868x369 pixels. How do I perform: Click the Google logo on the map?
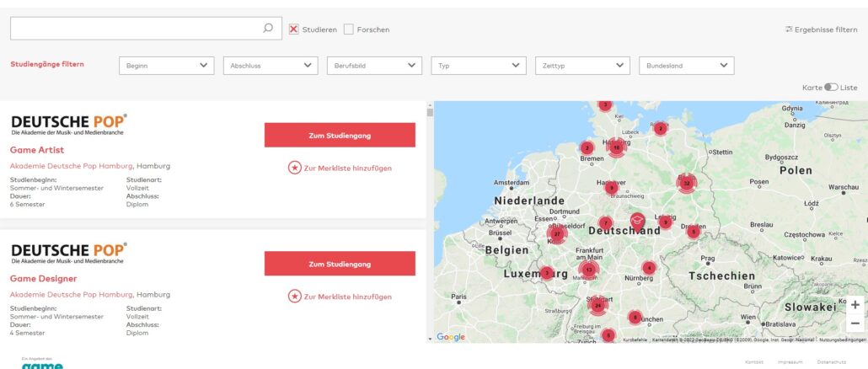click(451, 337)
